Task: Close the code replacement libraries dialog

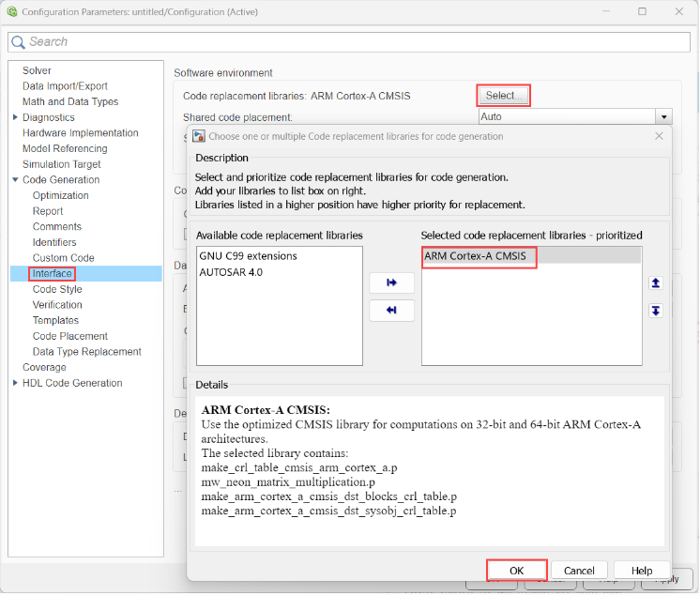Action: click(658, 136)
